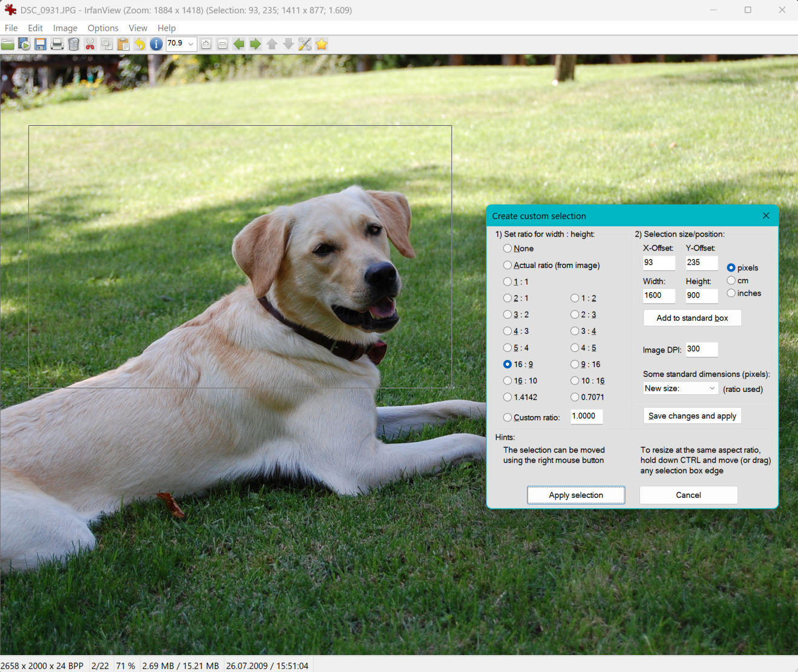Click the Width input field
This screenshot has height=672, width=798.
658,295
